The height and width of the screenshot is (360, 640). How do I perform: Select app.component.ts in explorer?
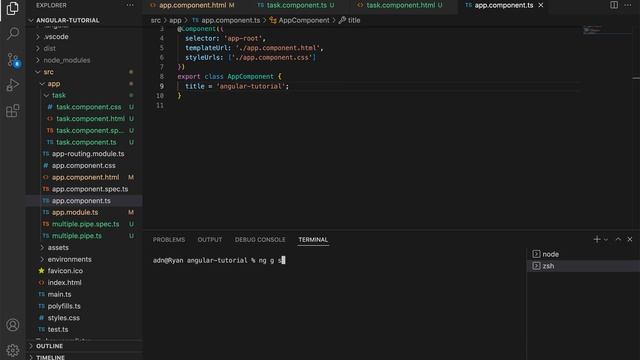(x=84, y=201)
